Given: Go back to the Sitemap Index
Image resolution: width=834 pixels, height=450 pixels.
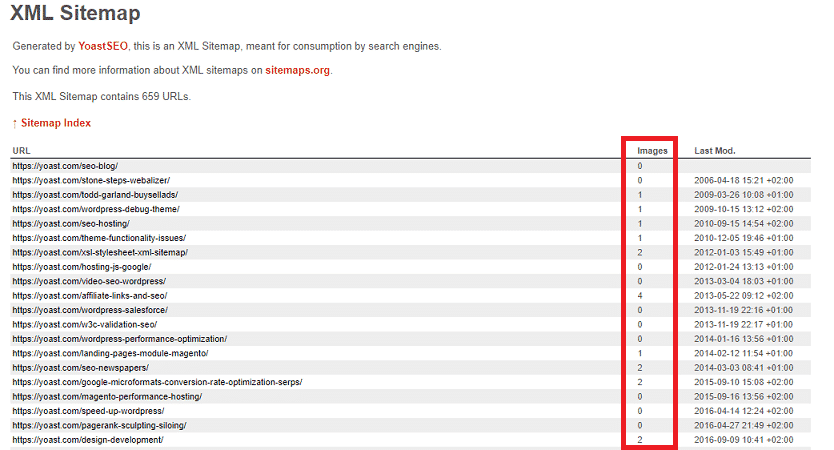Looking at the screenshot, I should [56, 123].
